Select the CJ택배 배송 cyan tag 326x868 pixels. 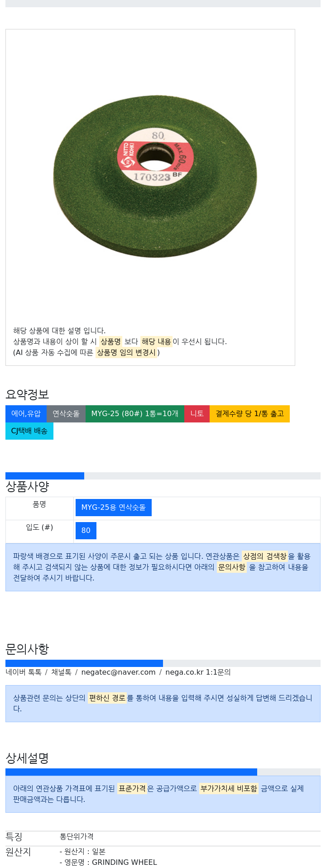tap(29, 431)
